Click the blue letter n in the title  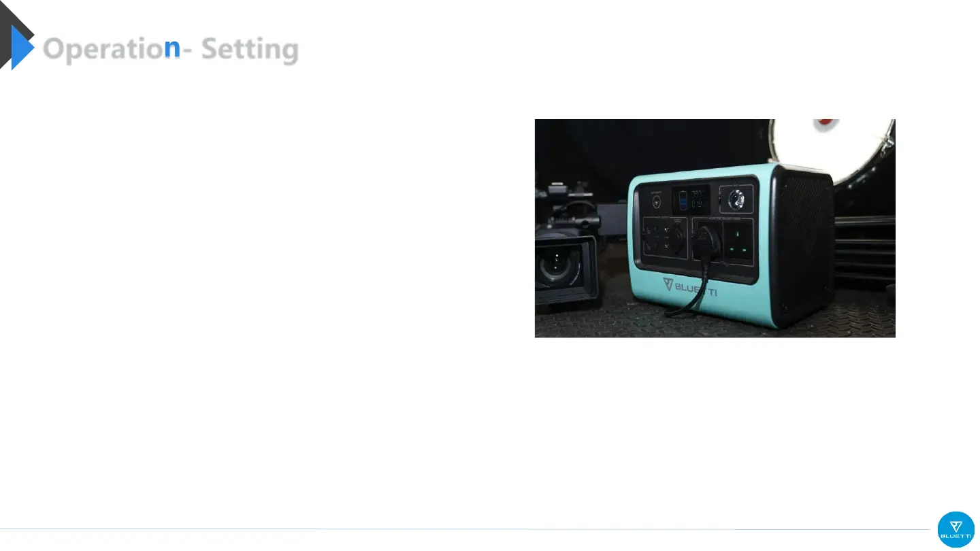(x=173, y=48)
